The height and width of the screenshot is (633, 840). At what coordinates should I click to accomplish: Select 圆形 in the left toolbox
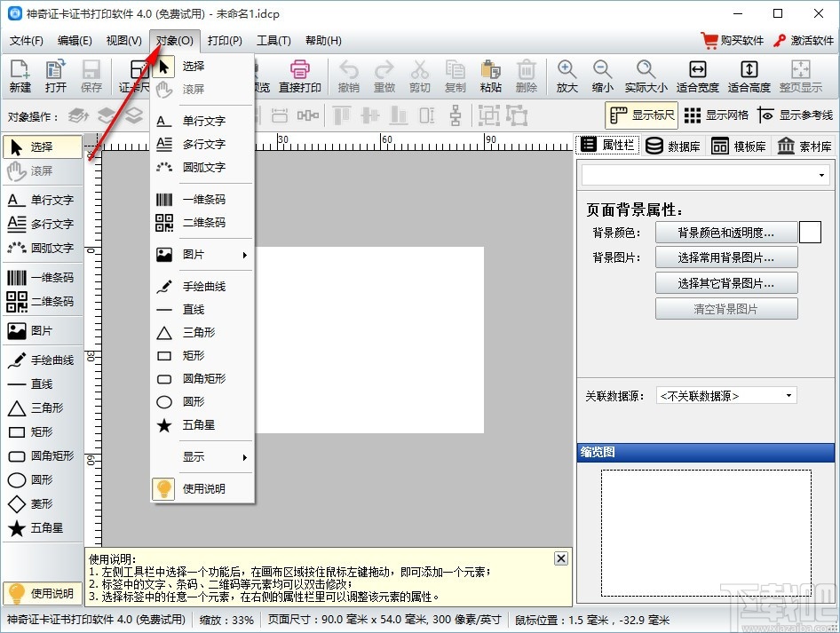[x=42, y=479]
